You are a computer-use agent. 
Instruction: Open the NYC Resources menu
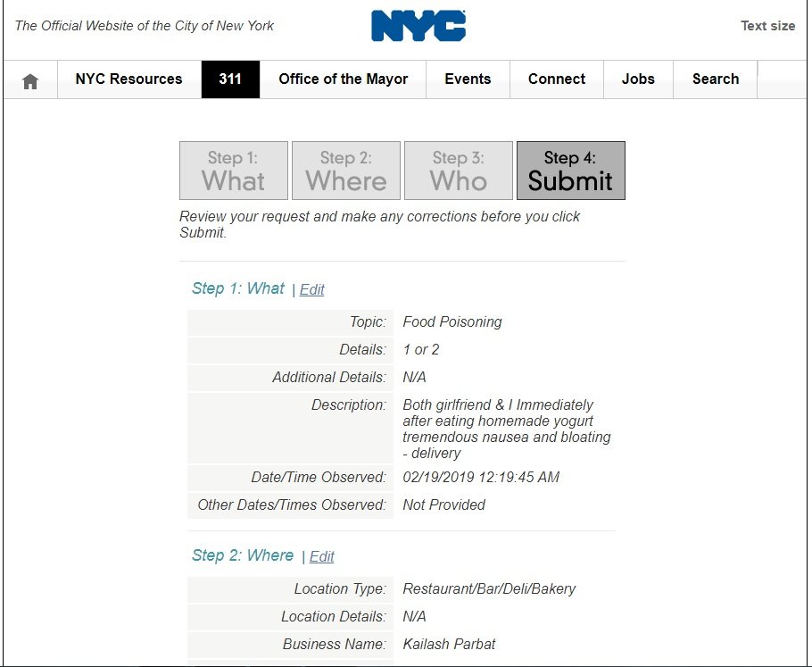pos(128,79)
